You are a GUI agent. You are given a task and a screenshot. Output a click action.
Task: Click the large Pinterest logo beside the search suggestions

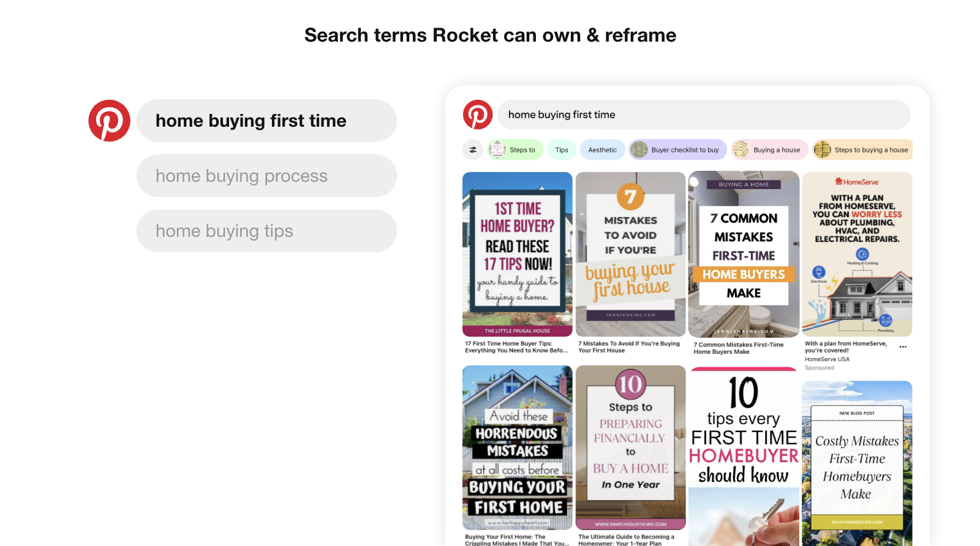pos(110,121)
